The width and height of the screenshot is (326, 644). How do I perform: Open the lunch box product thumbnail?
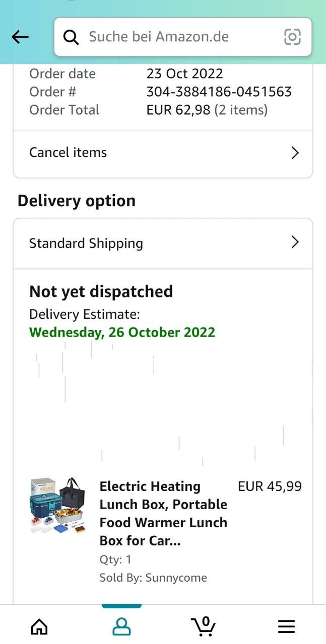(57, 506)
